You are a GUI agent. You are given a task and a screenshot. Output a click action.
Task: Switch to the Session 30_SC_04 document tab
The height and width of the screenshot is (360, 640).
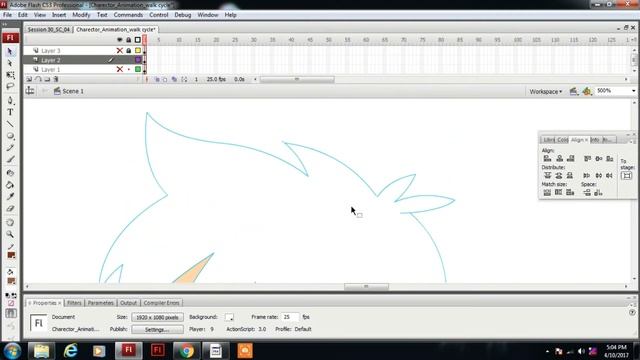[49, 30]
